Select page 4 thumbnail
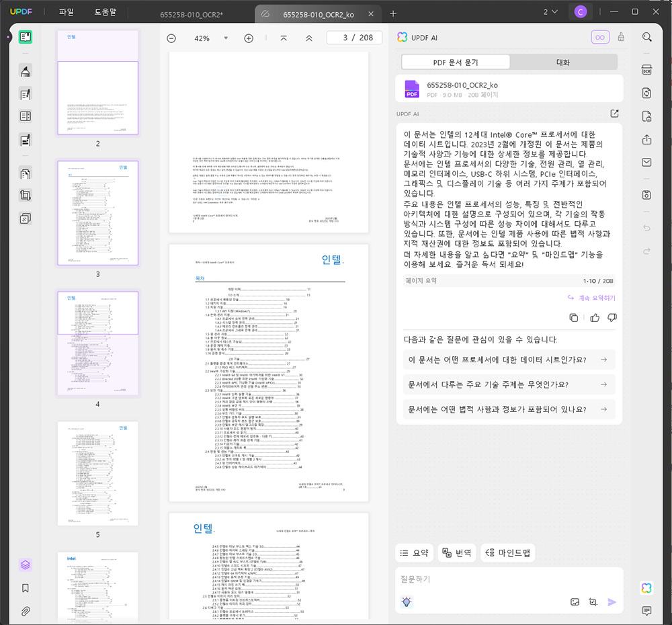Viewport: 672px width, 625px height. [97, 343]
